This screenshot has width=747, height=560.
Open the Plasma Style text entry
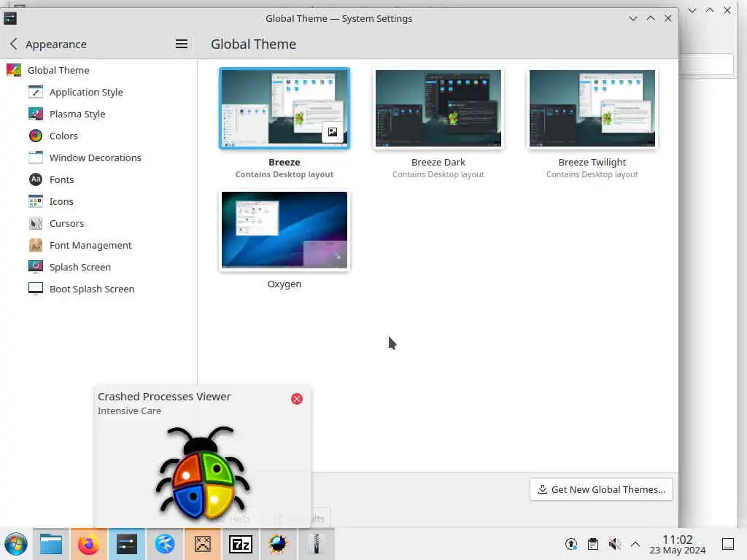coord(77,114)
